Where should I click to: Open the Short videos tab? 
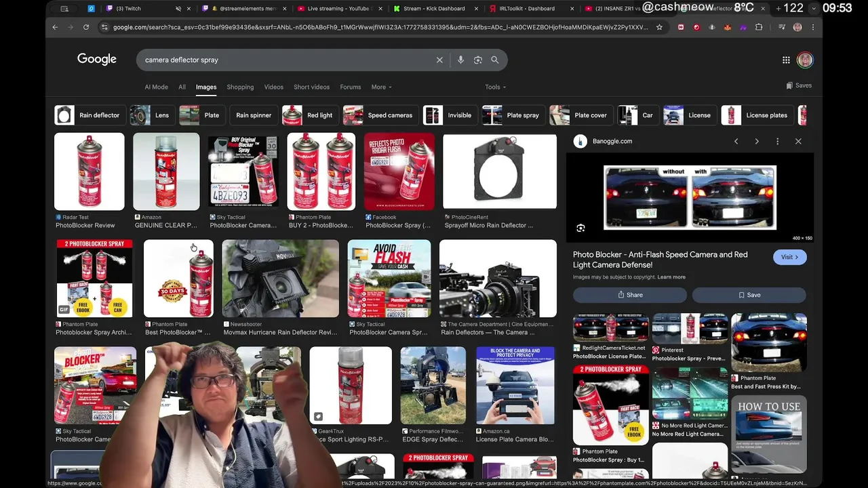[311, 87]
